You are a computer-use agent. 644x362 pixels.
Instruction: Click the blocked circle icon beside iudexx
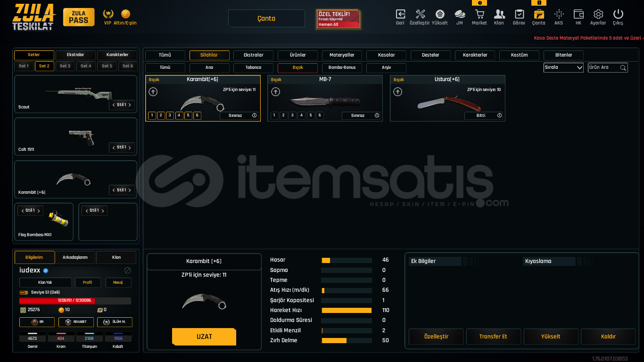click(127, 271)
